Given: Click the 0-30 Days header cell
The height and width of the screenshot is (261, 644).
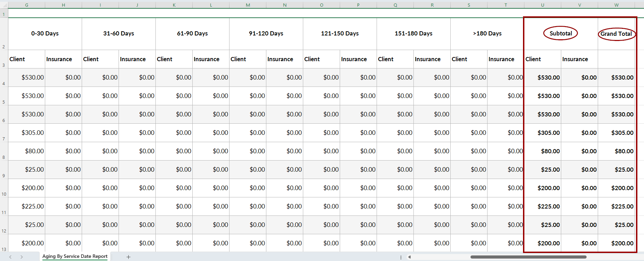Looking at the screenshot, I should (x=45, y=33).
